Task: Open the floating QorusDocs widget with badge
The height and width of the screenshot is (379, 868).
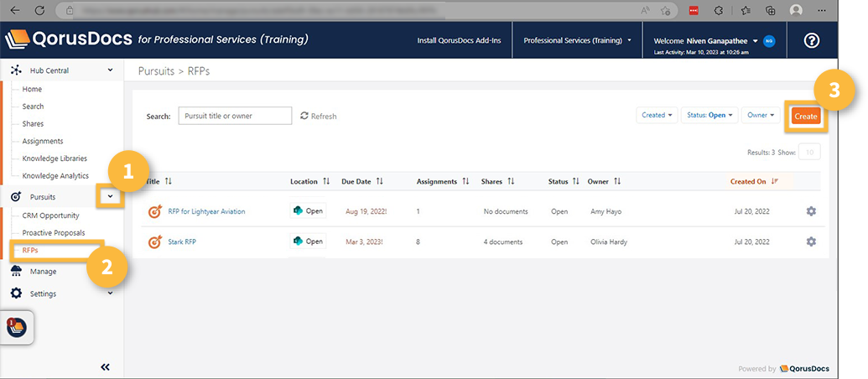Action: tap(17, 327)
